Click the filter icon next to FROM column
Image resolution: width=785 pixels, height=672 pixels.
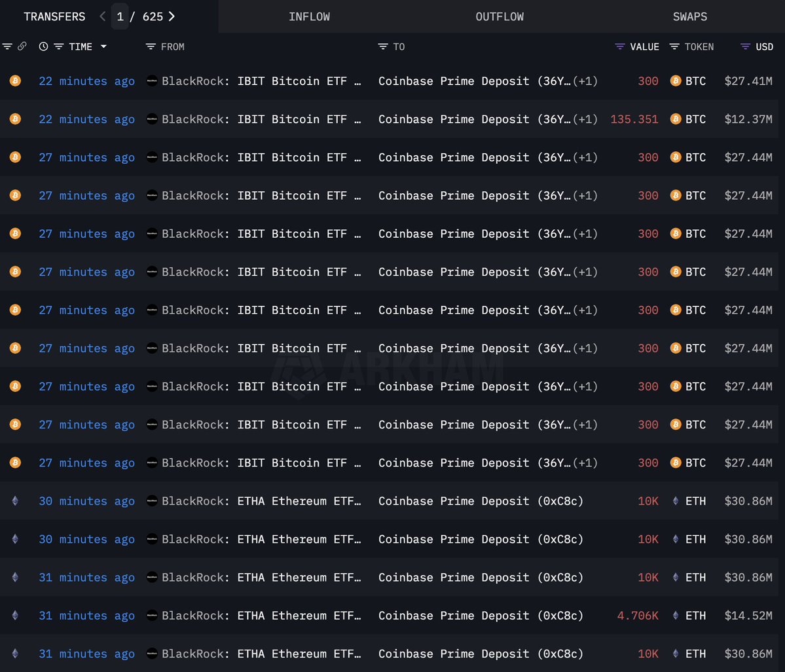coord(151,47)
